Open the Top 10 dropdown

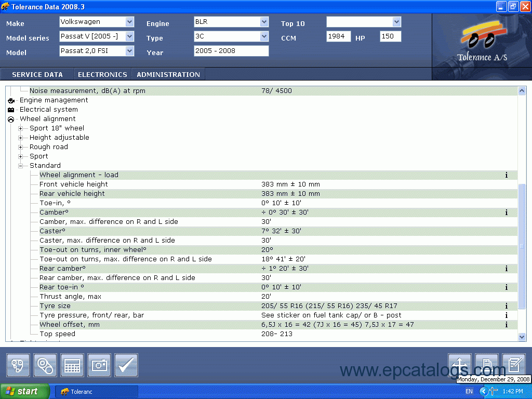pos(396,22)
